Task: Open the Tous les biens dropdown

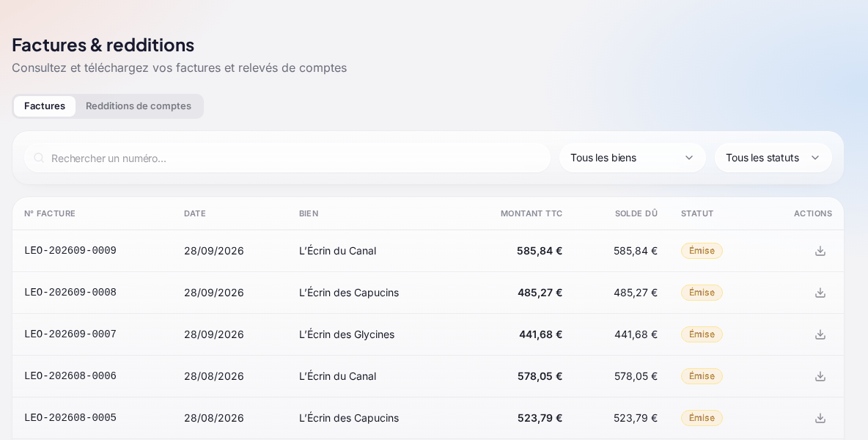Action: tap(632, 158)
